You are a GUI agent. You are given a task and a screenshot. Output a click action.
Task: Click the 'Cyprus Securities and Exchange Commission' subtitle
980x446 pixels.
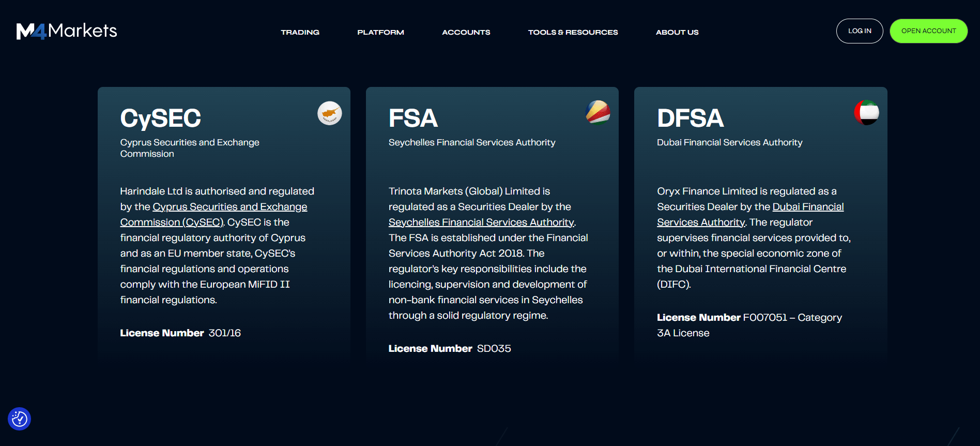[190, 148]
